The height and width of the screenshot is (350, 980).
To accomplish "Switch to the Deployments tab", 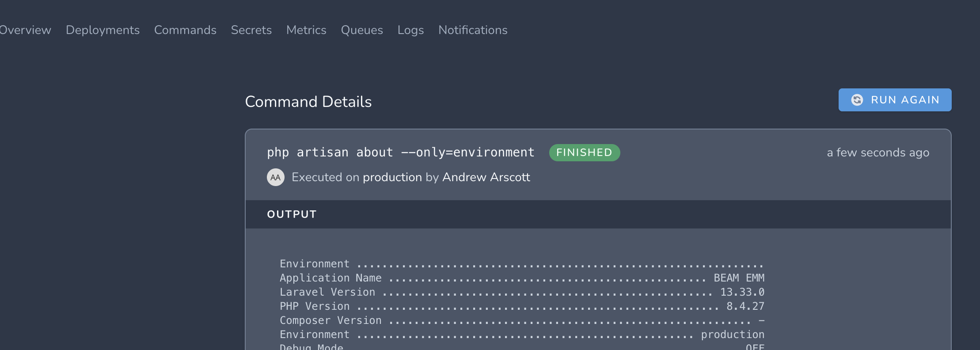I will [x=103, y=30].
